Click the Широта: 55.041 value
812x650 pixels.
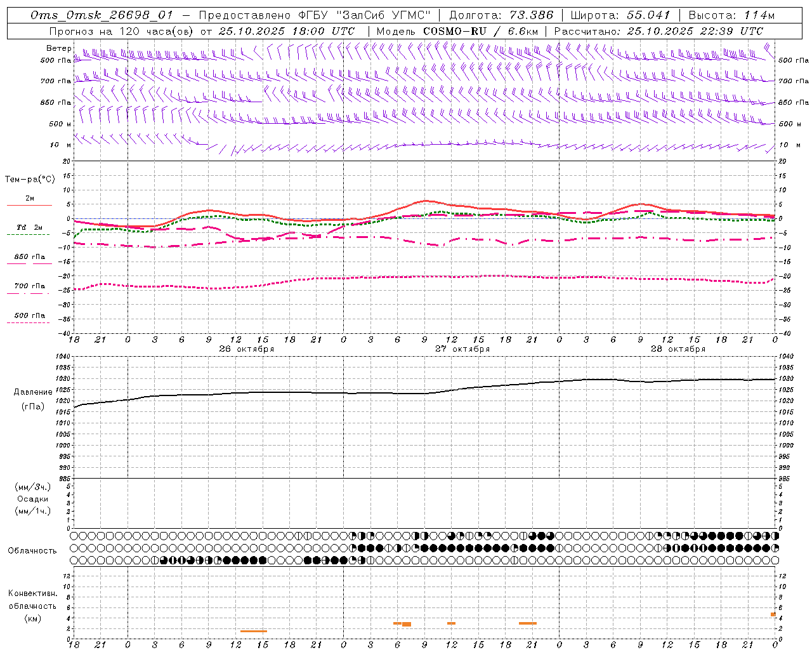620,15
